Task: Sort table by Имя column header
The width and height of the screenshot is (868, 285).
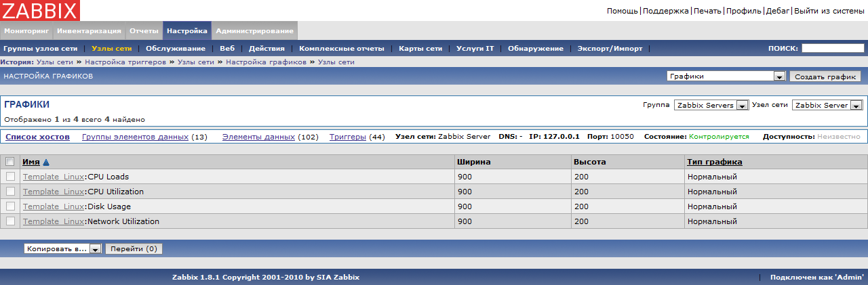Action: pyautogui.click(x=31, y=162)
